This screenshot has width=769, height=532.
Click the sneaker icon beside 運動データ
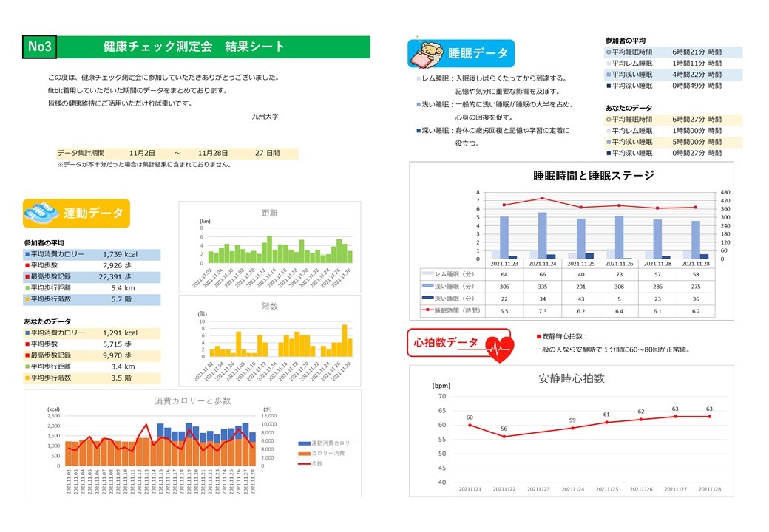(x=42, y=214)
